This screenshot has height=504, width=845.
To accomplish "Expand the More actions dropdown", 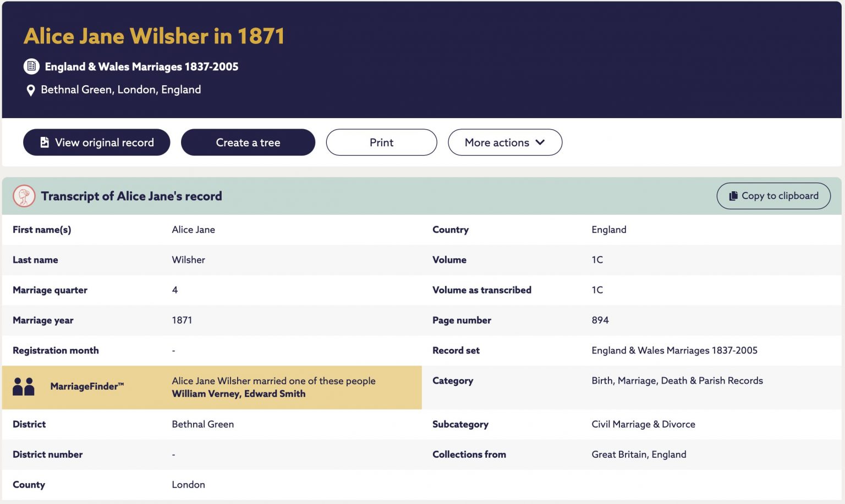I will coord(505,142).
